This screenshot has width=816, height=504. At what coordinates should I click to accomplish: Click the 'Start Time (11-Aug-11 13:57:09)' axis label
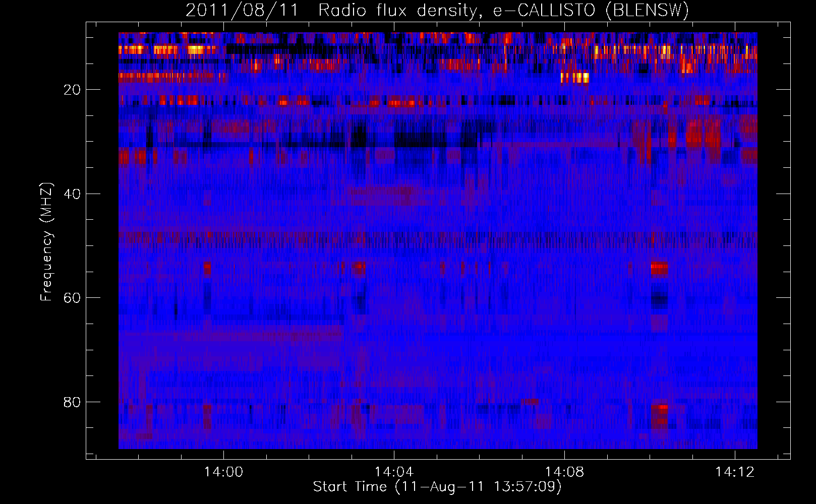point(437,487)
